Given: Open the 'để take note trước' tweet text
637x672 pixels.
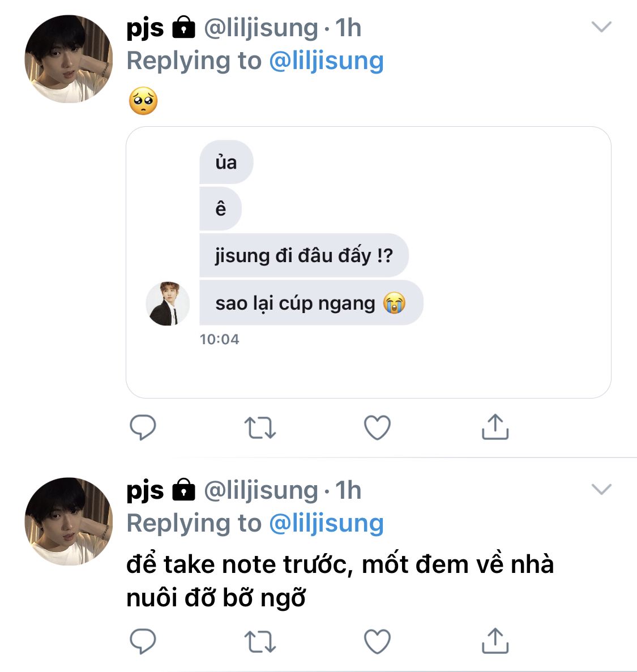Looking at the screenshot, I should (340, 581).
